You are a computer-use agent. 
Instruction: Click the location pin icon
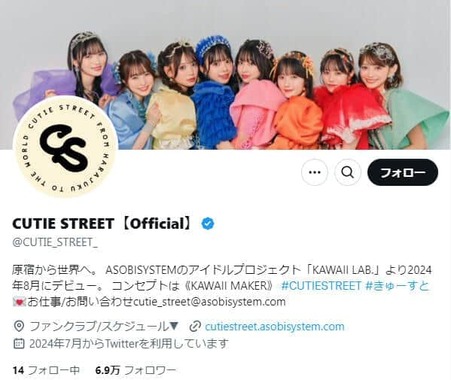coord(19,326)
